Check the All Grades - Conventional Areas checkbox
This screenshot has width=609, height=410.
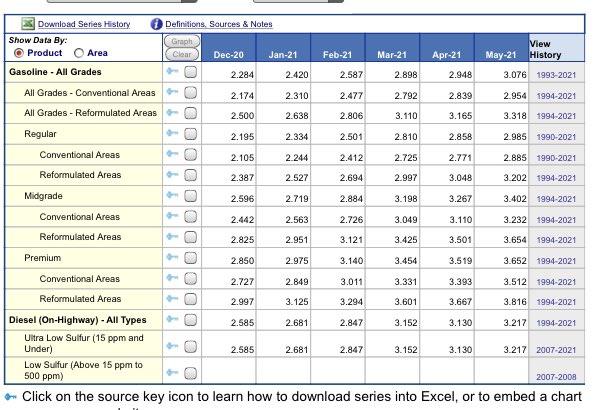(190, 92)
